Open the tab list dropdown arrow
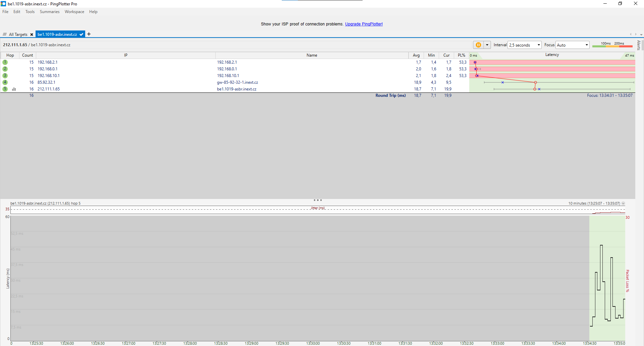The height and width of the screenshot is (346, 644). point(641,34)
